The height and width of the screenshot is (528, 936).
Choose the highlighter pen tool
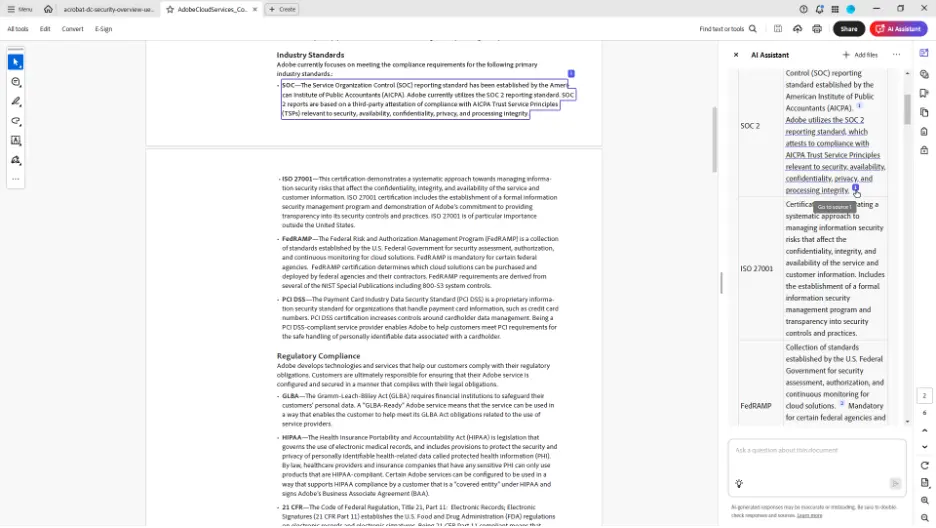[x=16, y=101]
